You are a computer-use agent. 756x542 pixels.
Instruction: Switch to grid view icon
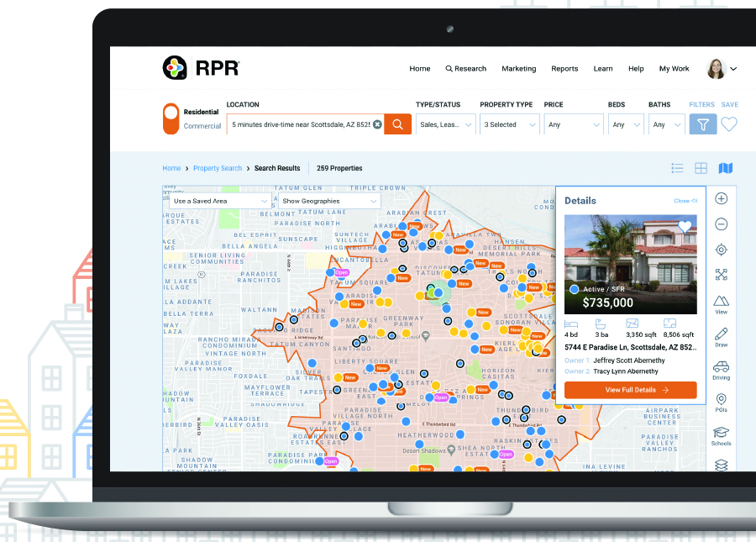tap(701, 168)
